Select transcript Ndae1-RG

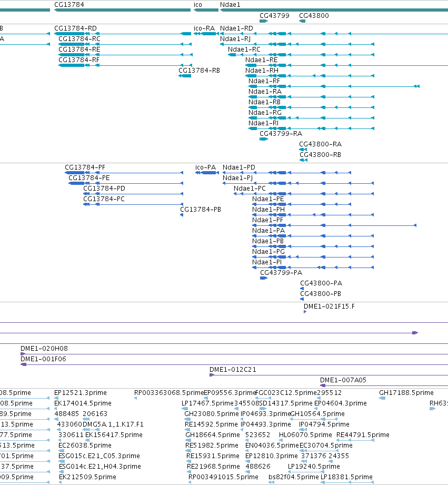(x=311, y=118)
